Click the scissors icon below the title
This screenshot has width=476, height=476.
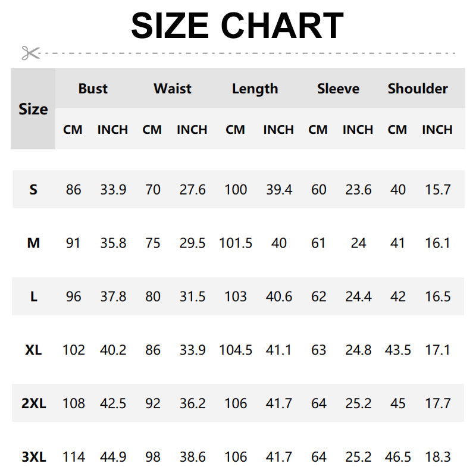pos(30,53)
